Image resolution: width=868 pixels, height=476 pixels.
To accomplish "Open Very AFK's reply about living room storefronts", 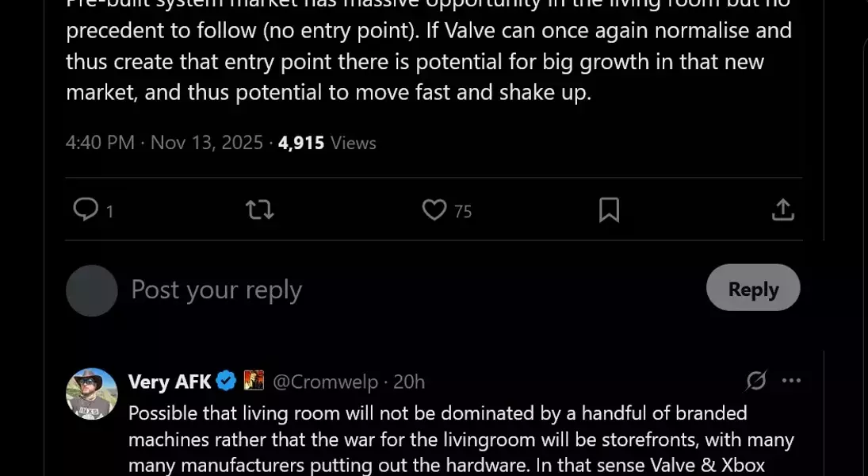I will tap(460, 439).
